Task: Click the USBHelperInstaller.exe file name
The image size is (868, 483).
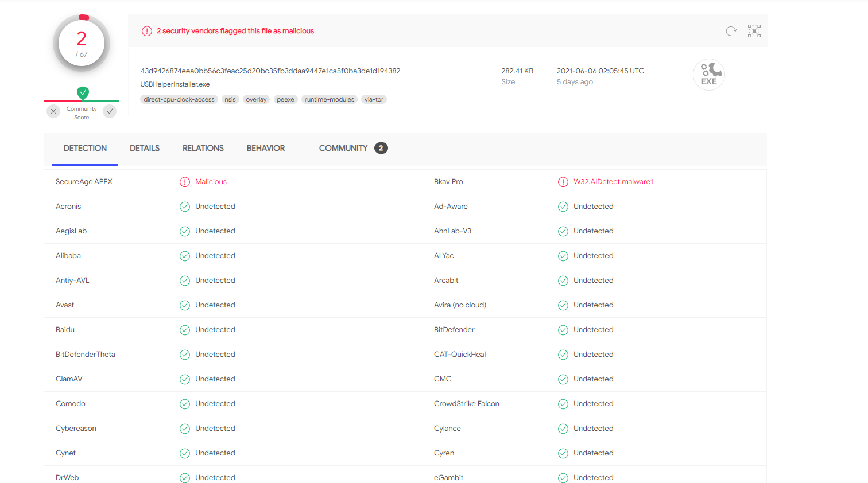Action: click(175, 84)
